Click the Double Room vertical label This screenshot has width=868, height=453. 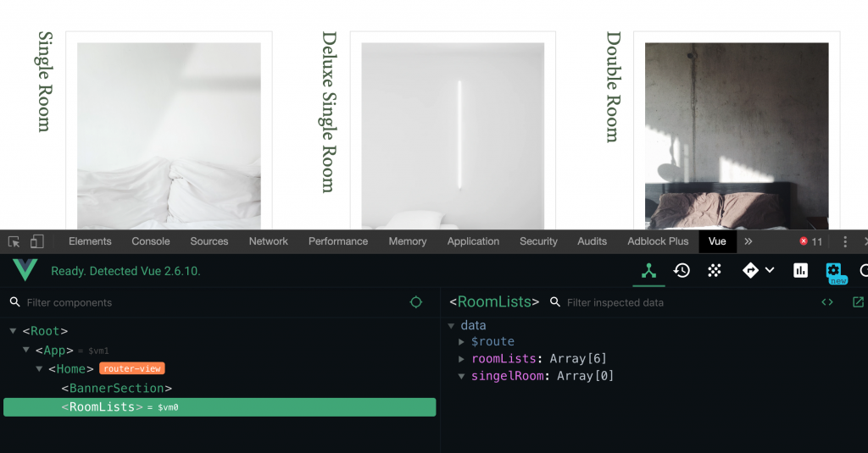coord(614,87)
